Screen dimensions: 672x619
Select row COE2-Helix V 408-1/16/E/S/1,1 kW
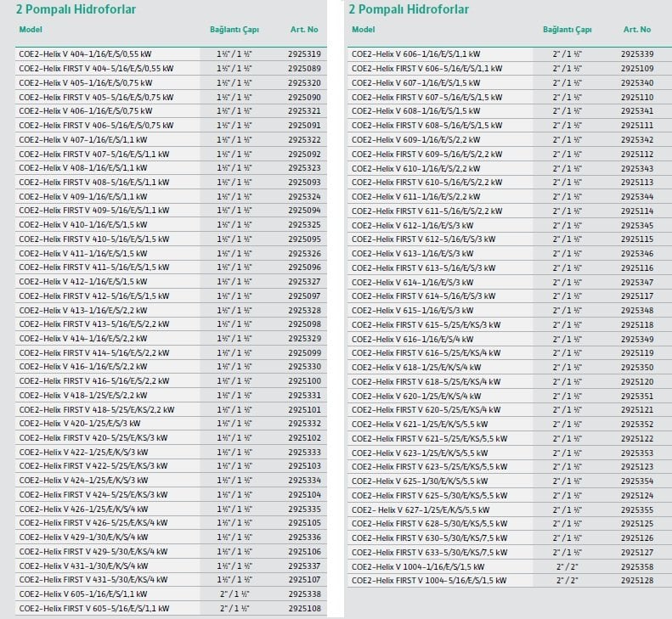pos(171,168)
